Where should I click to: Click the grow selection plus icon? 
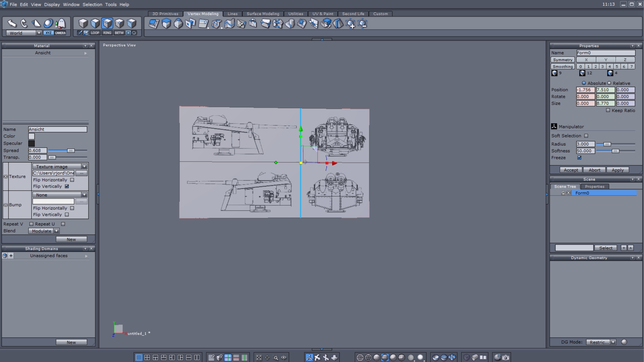click(x=350, y=24)
